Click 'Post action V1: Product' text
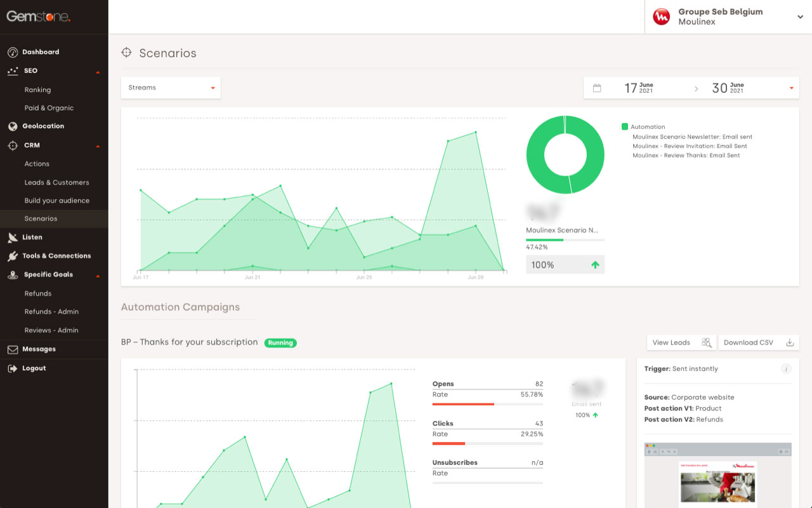This screenshot has height=508, width=812. pyautogui.click(x=683, y=408)
